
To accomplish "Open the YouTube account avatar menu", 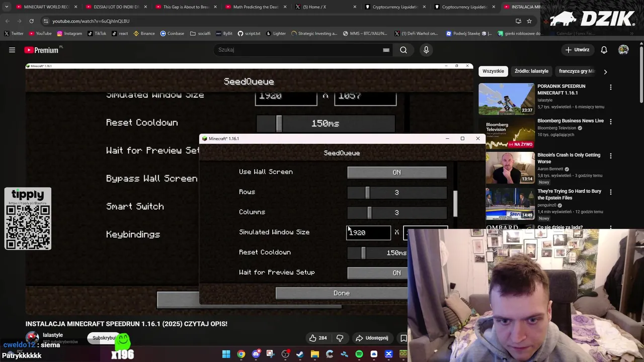I will (x=623, y=50).
